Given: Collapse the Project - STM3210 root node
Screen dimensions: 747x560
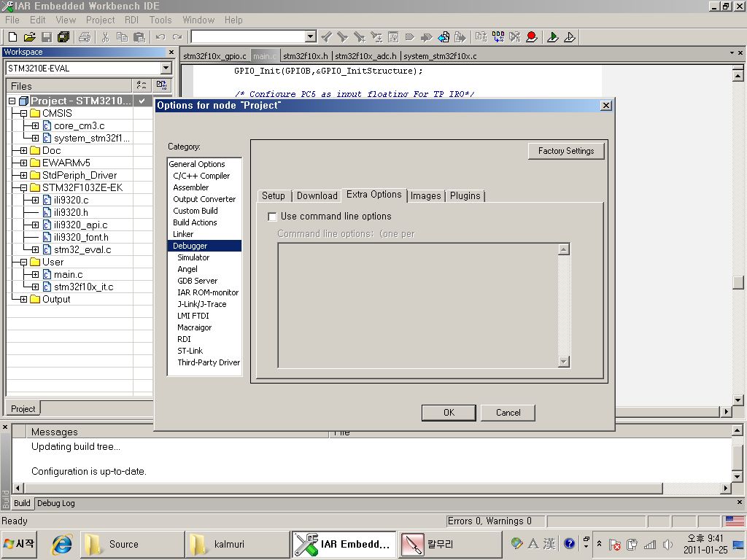Looking at the screenshot, I should click(12, 101).
